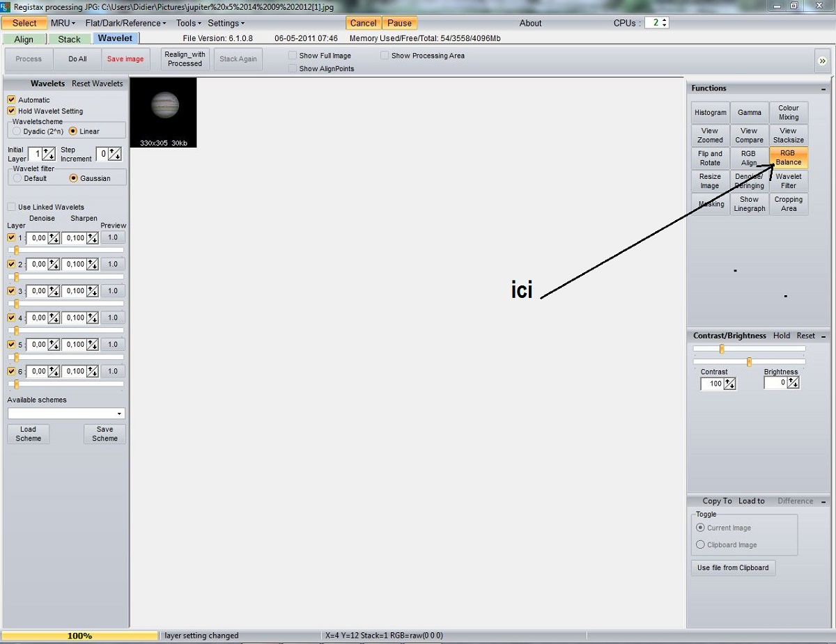Select the Jupiter image thumbnail

(x=163, y=112)
